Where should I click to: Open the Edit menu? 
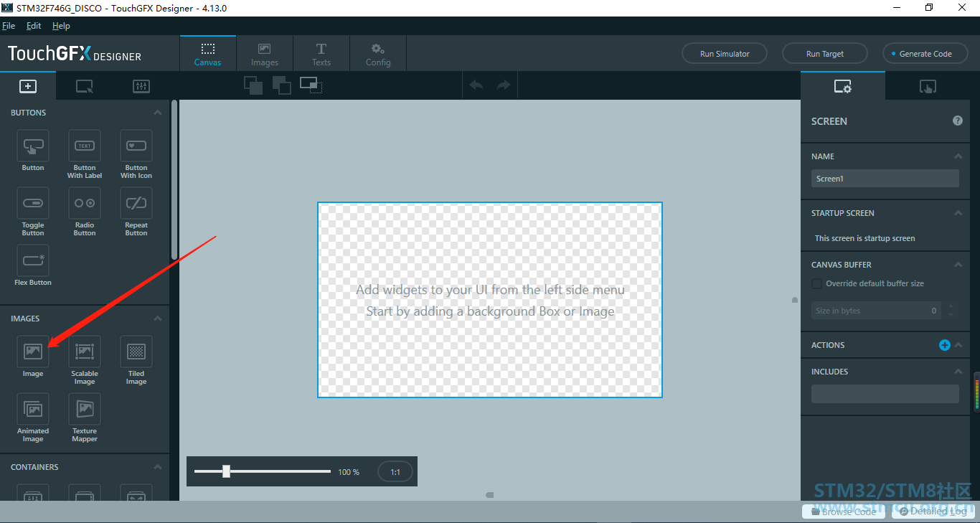click(x=34, y=26)
